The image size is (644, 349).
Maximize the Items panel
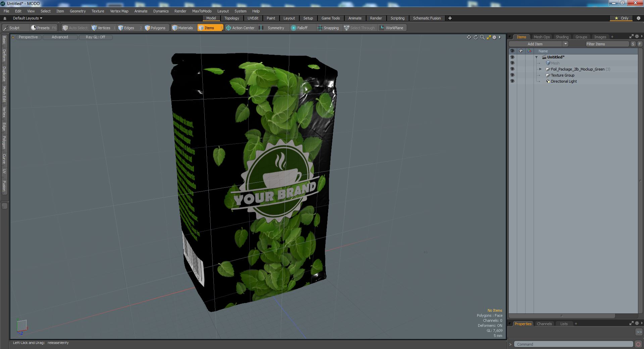[631, 36]
